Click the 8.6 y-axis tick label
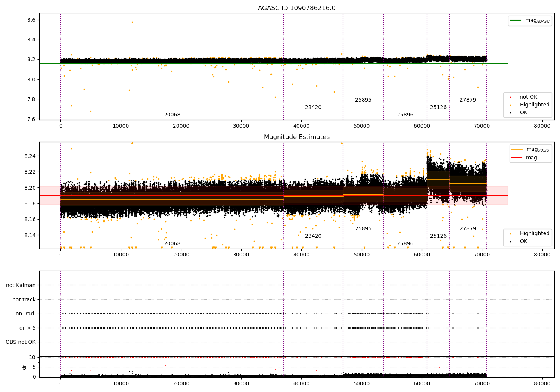Viewport: 560px width, 392px height. pyautogui.click(x=32, y=20)
